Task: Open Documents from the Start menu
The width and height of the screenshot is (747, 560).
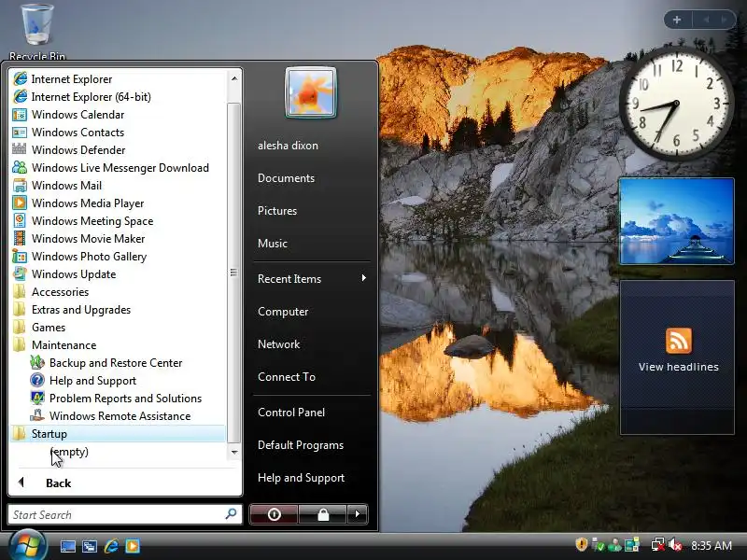Action: [x=286, y=178]
